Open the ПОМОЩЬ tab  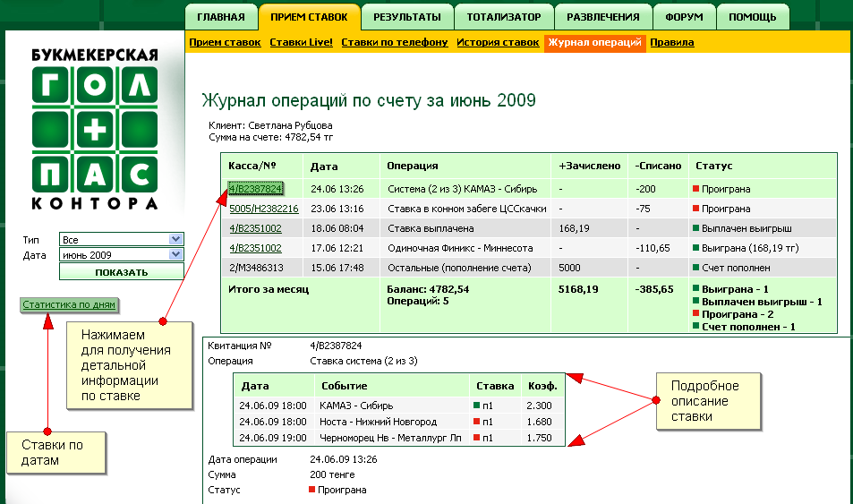[753, 17]
